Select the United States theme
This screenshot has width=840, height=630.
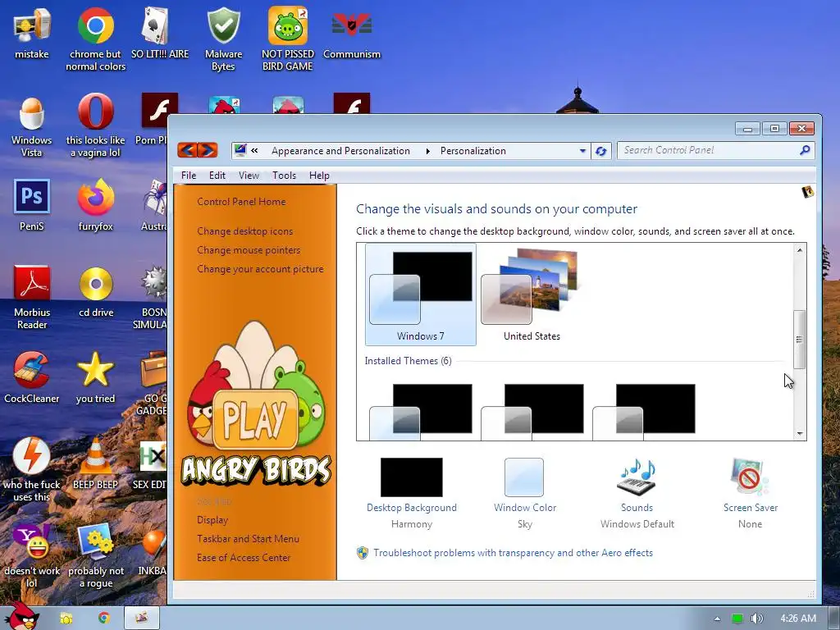coord(532,294)
